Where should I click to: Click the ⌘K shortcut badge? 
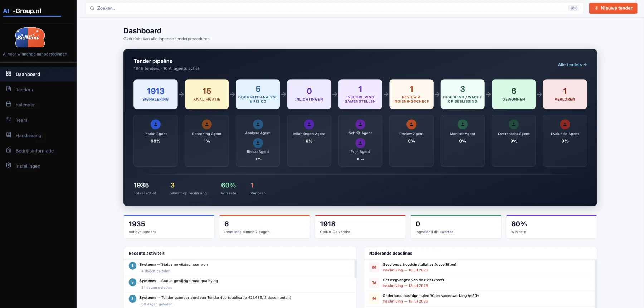coord(574,8)
